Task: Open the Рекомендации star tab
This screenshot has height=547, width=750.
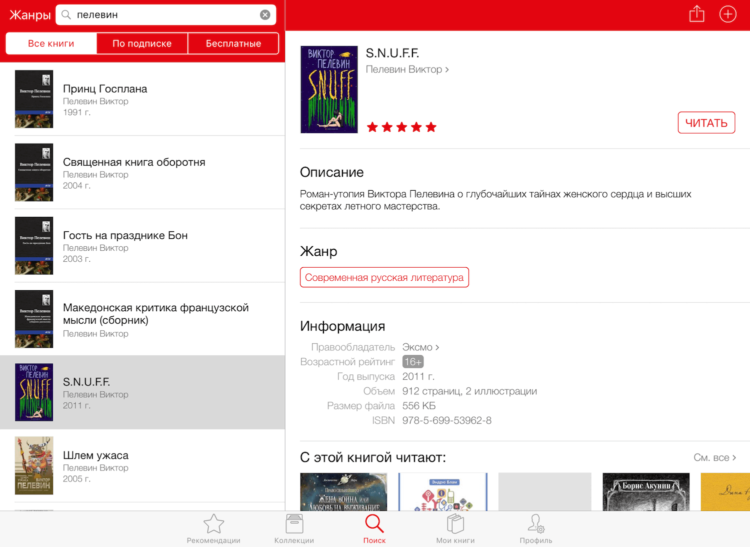Action: pos(213,529)
